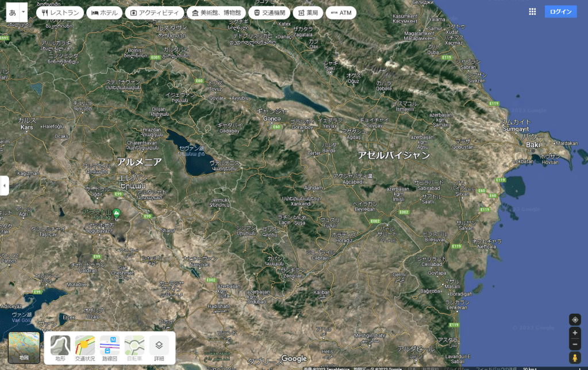
Task: Choose the 美術館、博物館 filter chip
Action: [x=216, y=13]
